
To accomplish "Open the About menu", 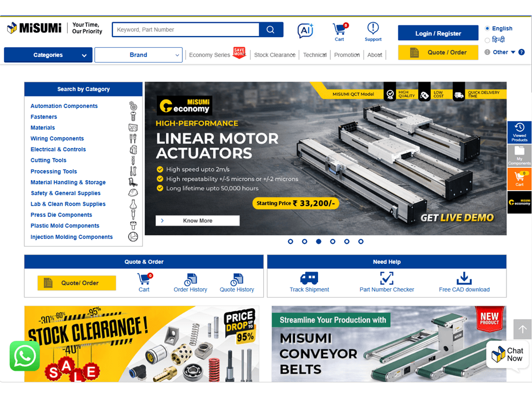I will tap(375, 55).
